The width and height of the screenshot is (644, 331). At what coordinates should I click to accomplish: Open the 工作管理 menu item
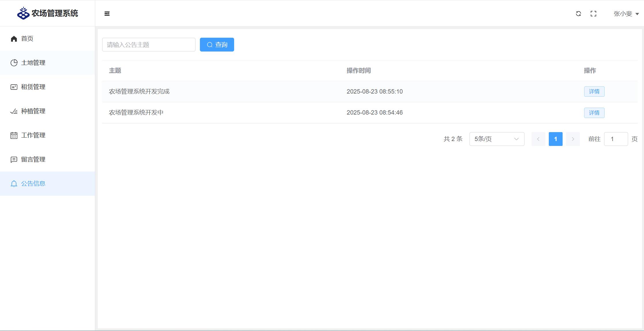click(x=33, y=135)
